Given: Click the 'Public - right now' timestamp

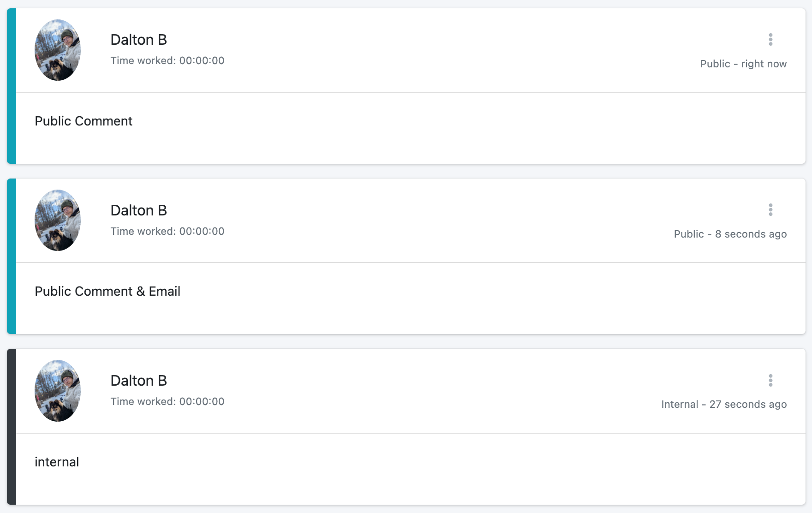Looking at the screenshot, I should point(743,64).
